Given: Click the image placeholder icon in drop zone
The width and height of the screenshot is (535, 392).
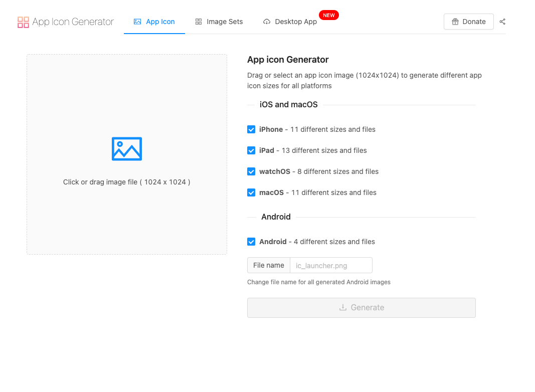Looking at the screenshot, I should pyautogui.click(x=126, y=149).
